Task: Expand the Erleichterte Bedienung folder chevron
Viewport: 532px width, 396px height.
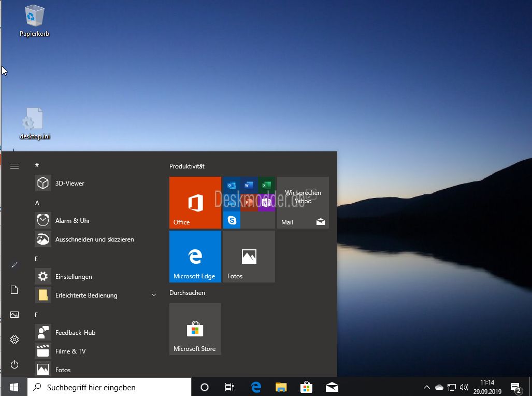Action: (154, 295)
